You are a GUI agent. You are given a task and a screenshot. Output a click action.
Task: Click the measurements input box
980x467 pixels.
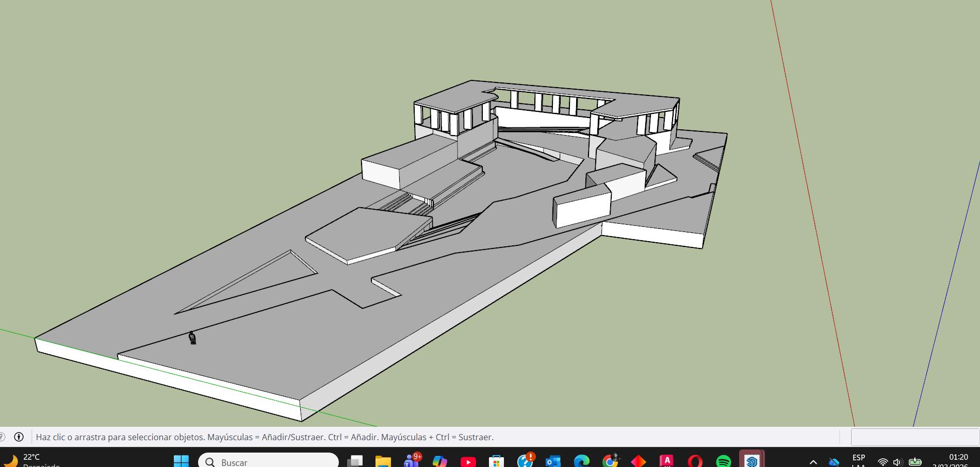point(914,437)
